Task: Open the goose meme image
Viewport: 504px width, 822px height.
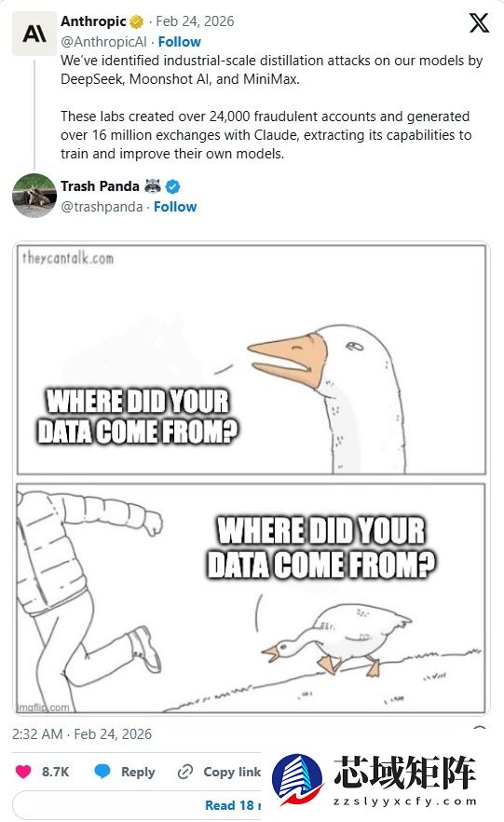Action: point(252,478)
